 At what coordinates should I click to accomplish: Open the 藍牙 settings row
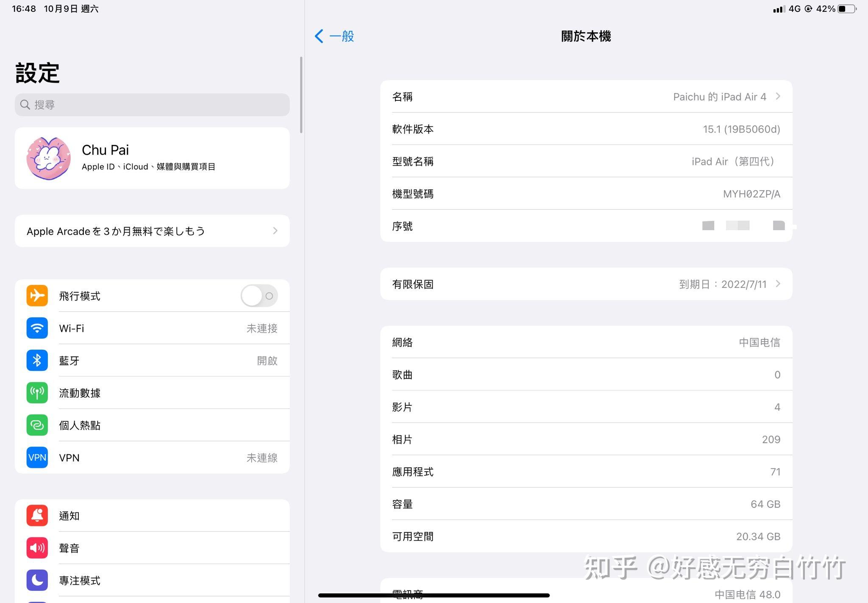pyautogui.click(x=152, y=360)
